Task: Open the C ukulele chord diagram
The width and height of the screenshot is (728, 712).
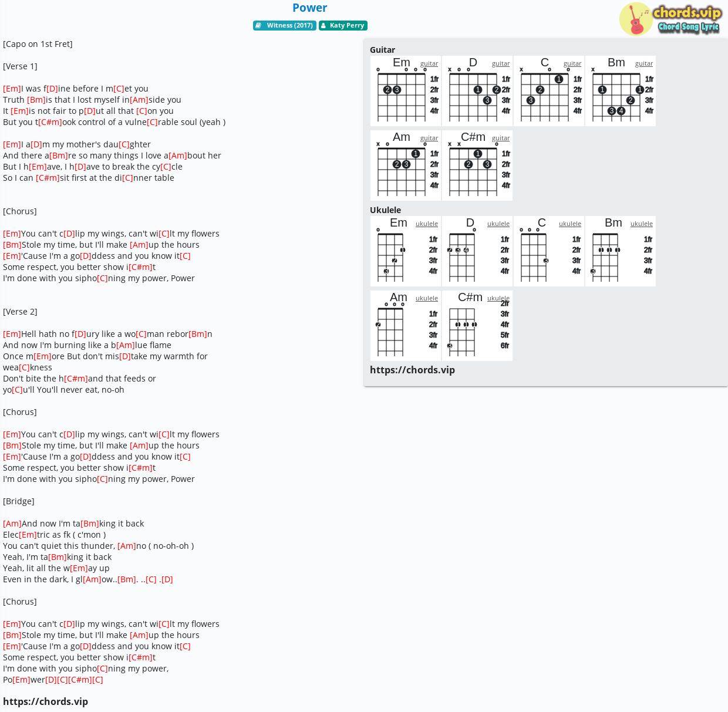Action: tap(549, 251)
